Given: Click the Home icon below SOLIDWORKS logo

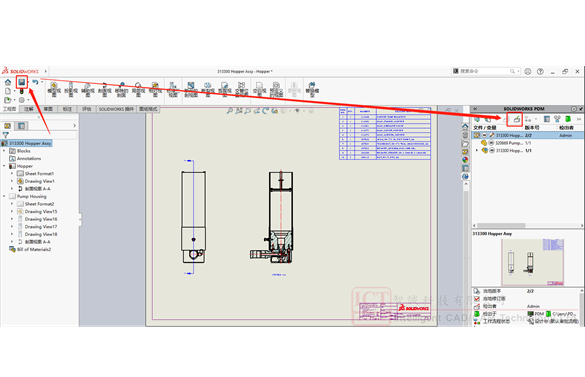Looking at the screenshot, I should click(x=8, y=82).
